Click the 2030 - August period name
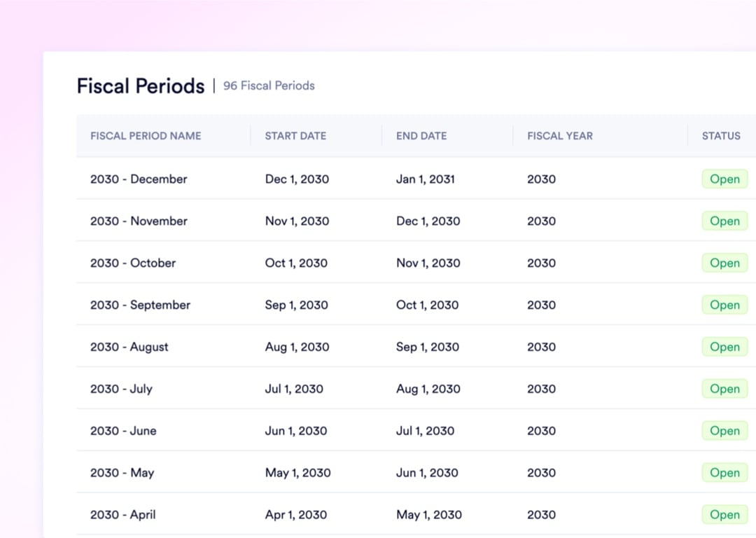The width and height of the screenshot is (756, 538). tap(129, 347)
